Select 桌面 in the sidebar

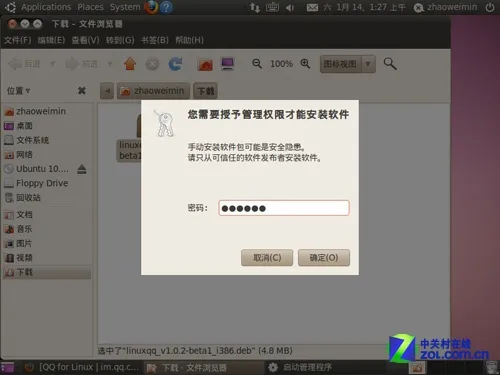click(47, 126)
